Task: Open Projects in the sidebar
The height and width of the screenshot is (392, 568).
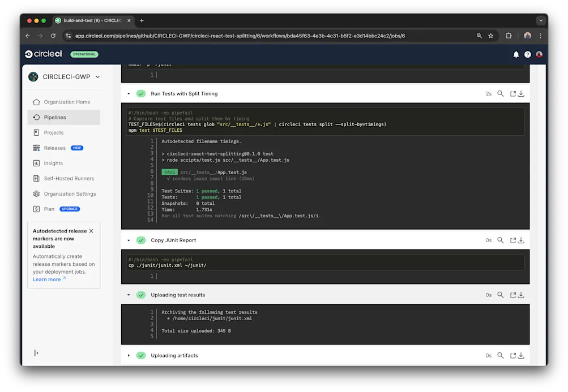Action: pyautogui.click(x=64, y=132)
